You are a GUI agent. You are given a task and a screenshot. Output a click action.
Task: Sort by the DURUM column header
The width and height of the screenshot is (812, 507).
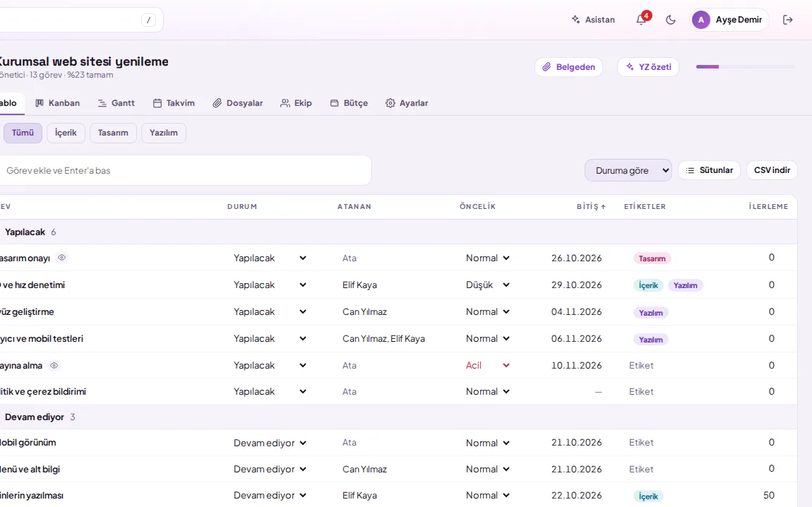242,207
